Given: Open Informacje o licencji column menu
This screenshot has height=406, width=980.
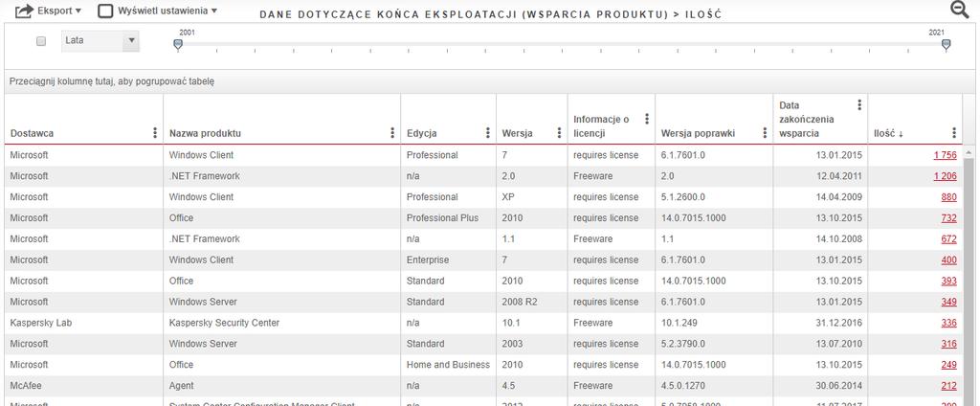Looking at the screenshot, I should [647, 119].
